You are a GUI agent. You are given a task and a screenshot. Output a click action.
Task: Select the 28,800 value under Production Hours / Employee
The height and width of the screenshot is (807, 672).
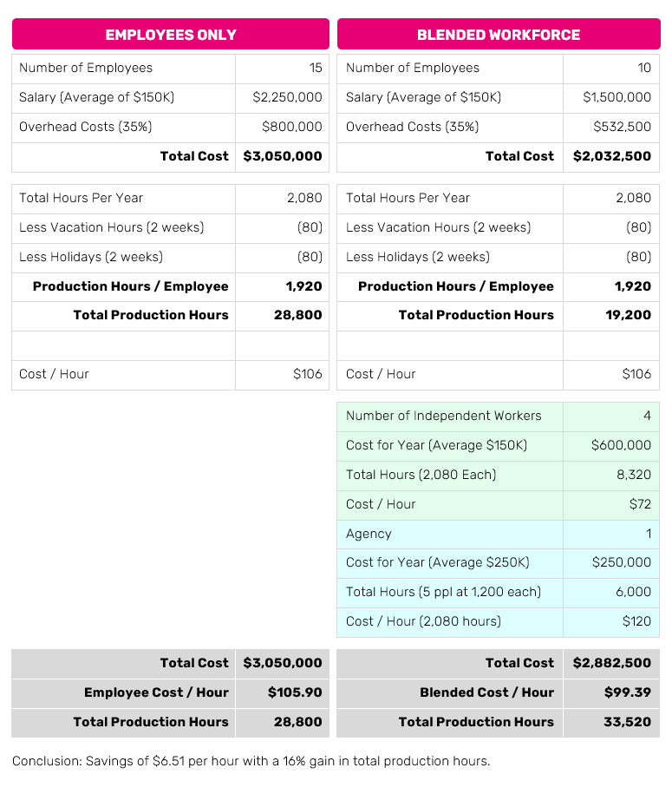click(x=297, y=315)
